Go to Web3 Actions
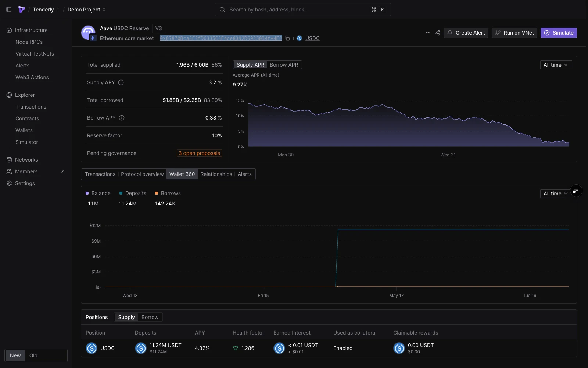Screen dimensions: 588x368 [32, 77]
